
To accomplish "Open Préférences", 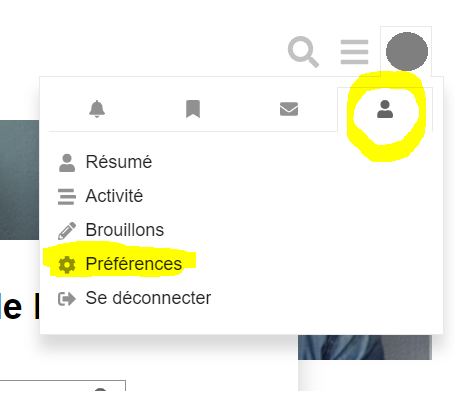I will (x=134, y=264).
